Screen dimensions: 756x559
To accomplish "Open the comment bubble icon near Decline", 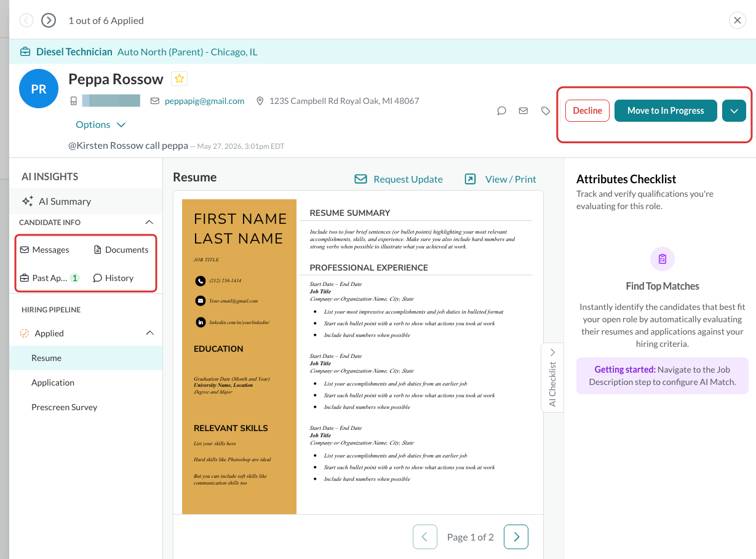I will (x=502, y=111).
